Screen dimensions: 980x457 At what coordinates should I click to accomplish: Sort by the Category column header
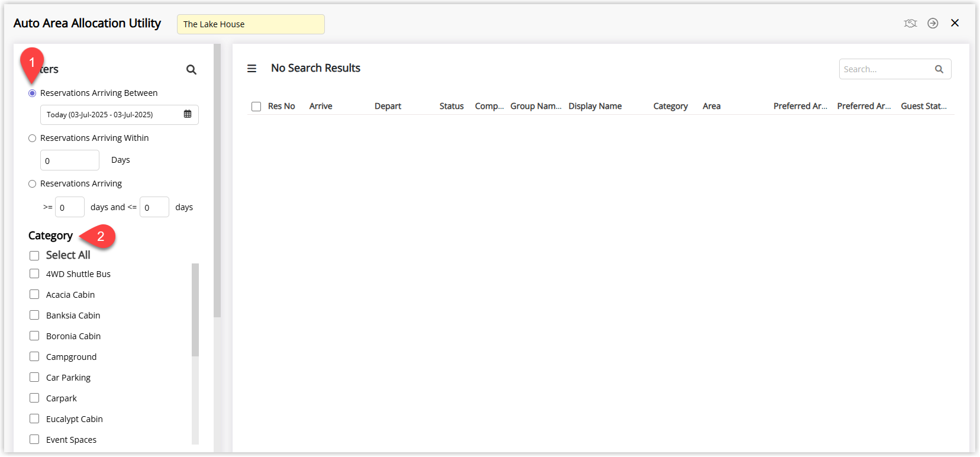coord(670,107)
